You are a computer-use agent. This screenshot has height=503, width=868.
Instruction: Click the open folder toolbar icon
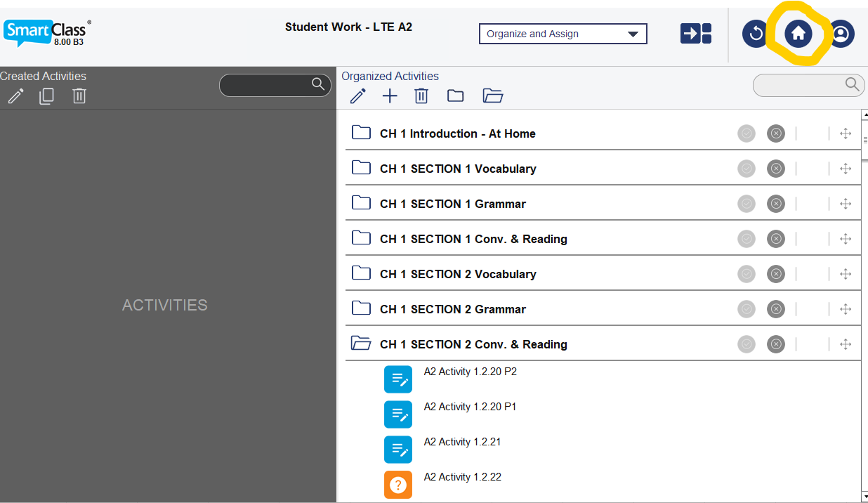pyautogui.click(x=493, y=96)
